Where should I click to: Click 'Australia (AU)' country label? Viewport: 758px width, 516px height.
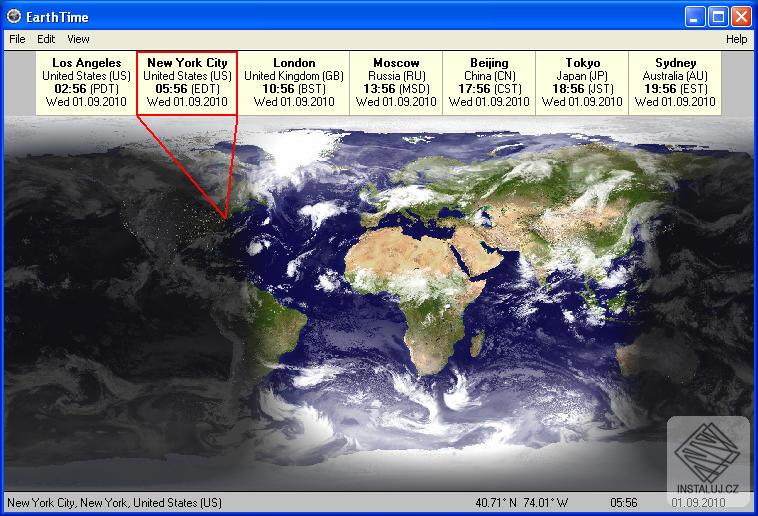click(675, 76)
